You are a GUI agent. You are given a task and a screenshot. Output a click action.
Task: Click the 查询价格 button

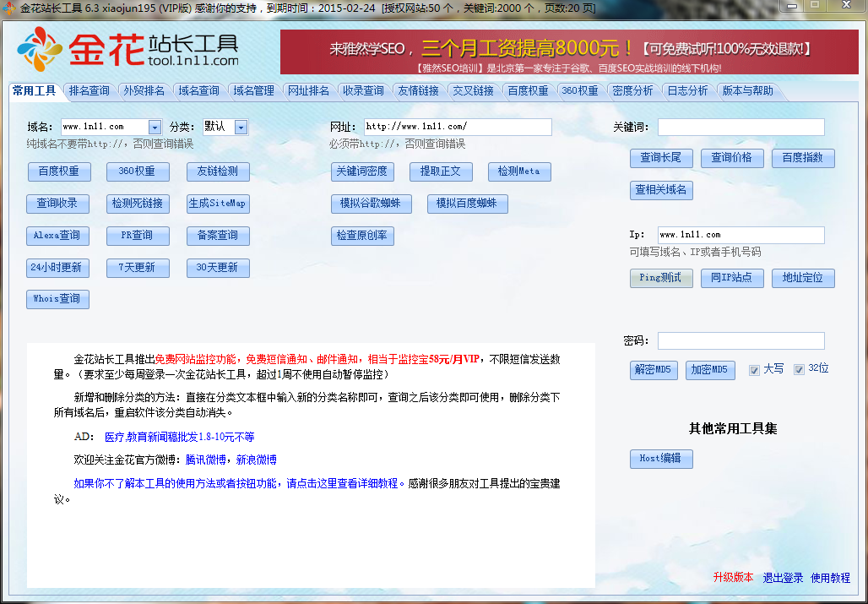click(732, 158)
